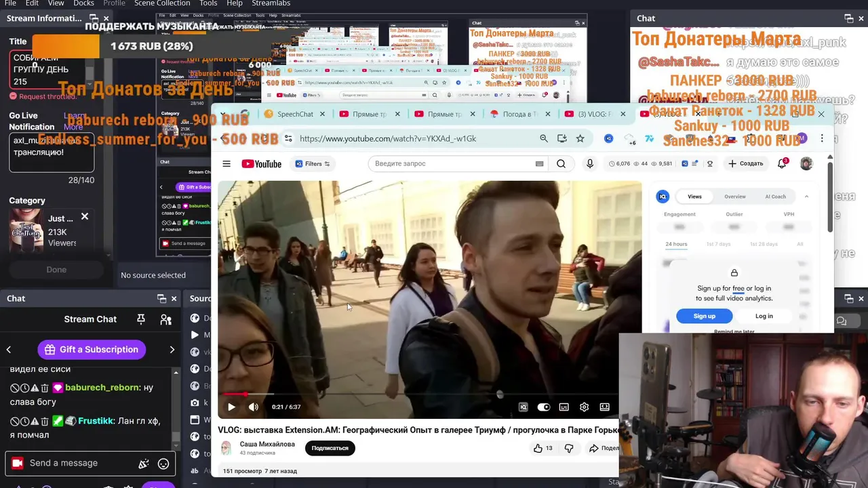The width and height of the screenshot is (868, 488).
Task: Seek on the YouTube video progress bar
Action: (419, 394)
